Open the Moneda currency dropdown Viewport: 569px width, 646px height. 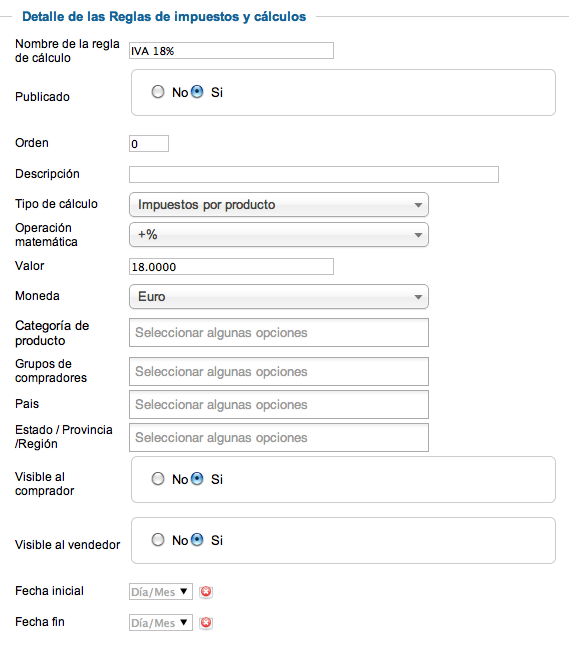tap(279, 297)
